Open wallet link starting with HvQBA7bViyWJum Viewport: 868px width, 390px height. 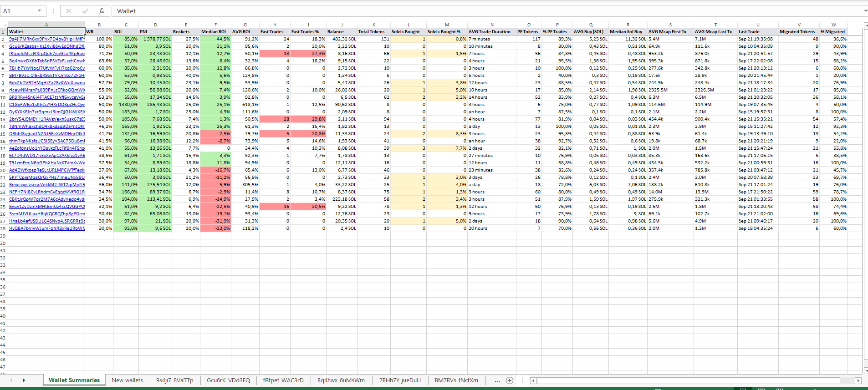(x=47, y=228)
